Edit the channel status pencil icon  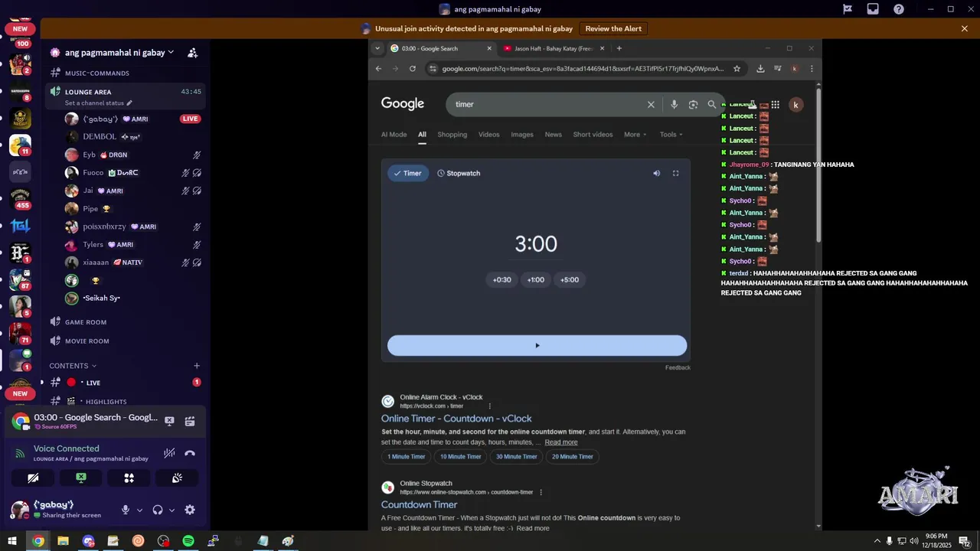pos(129,103)
